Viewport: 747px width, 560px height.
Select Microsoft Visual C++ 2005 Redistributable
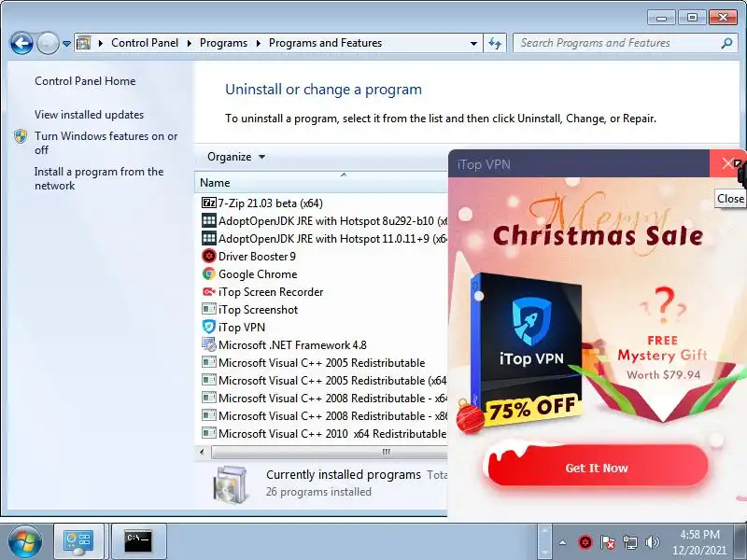point(321,362)
